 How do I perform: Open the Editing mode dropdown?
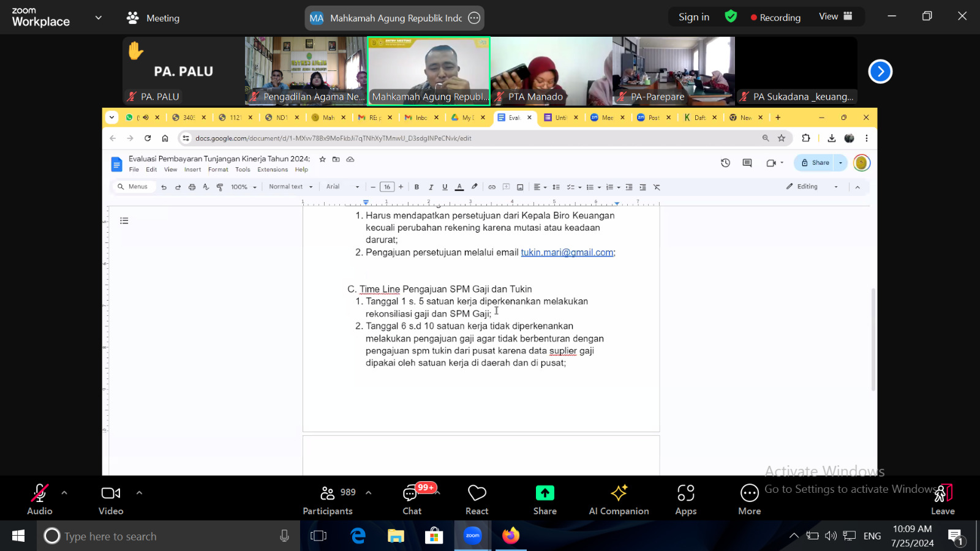click(x=812, y=187)
